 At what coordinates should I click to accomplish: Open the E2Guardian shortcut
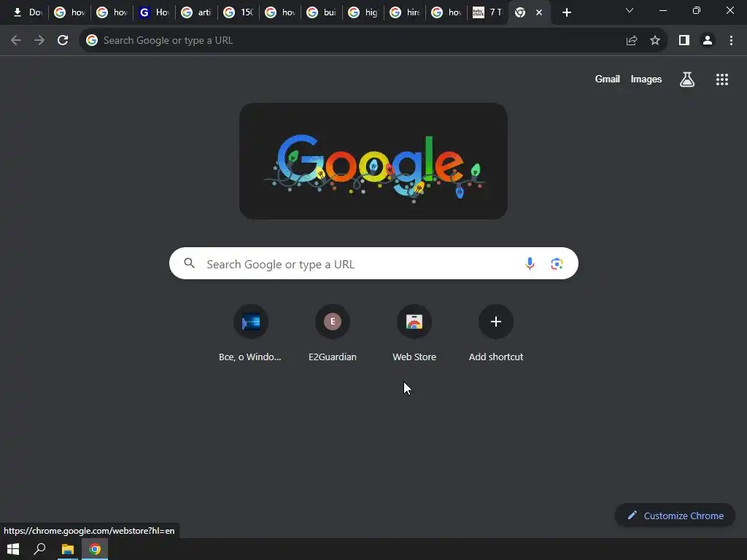(333, 333)
